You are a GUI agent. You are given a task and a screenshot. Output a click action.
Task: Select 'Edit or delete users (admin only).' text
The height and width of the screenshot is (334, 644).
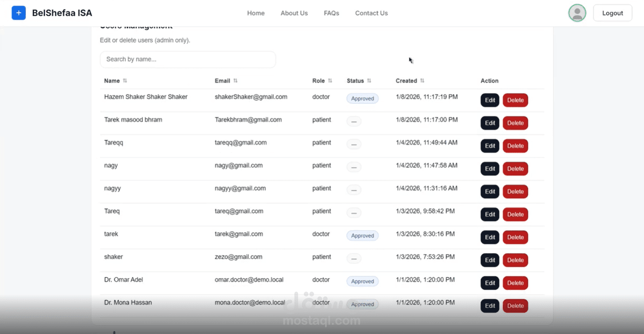tap(145, 40)
